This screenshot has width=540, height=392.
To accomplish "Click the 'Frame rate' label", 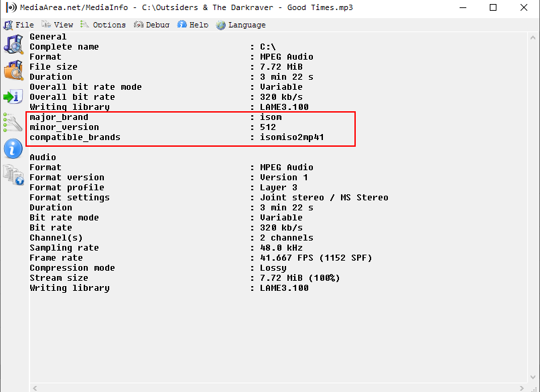I will (56, 258).
